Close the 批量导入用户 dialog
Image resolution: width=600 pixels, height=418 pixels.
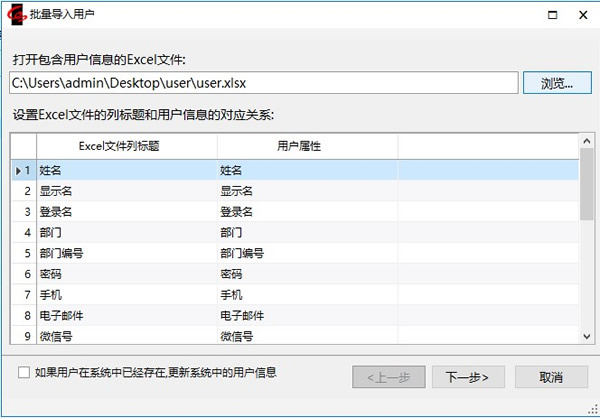coord(581,15)
